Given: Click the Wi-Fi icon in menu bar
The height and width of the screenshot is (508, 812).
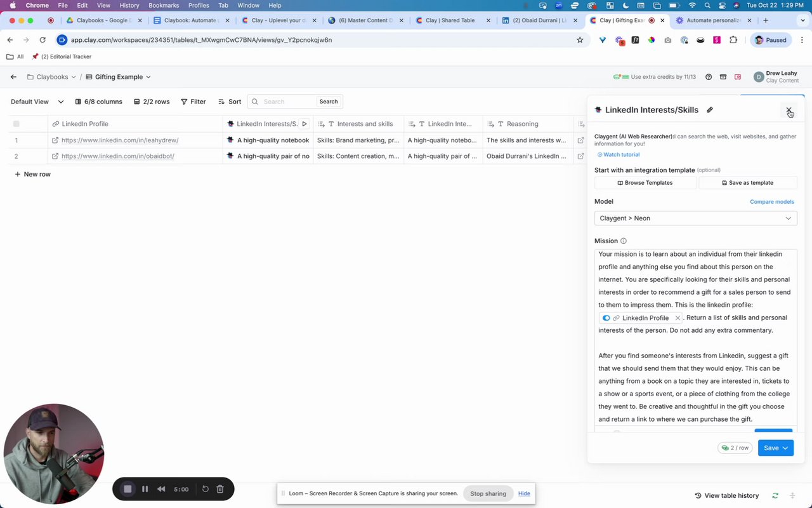Looking at the screenshot, I should (692, 5).
